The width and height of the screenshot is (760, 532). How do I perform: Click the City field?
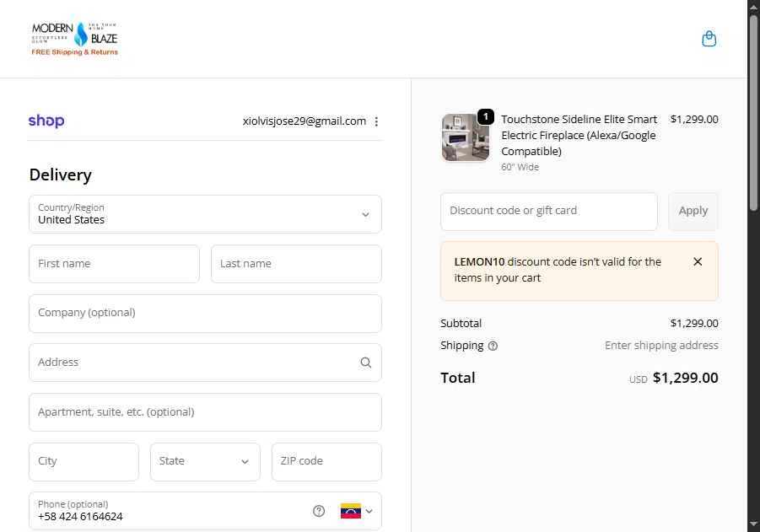pos(84,461)
